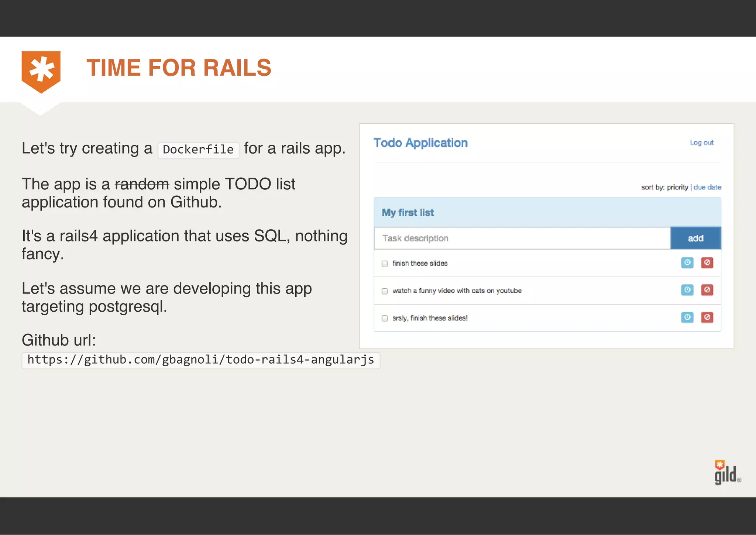This screenshot has height=535, width=756.
Task: Remove the 'srsly, finish these slides!' task
Action: (707, 317)
